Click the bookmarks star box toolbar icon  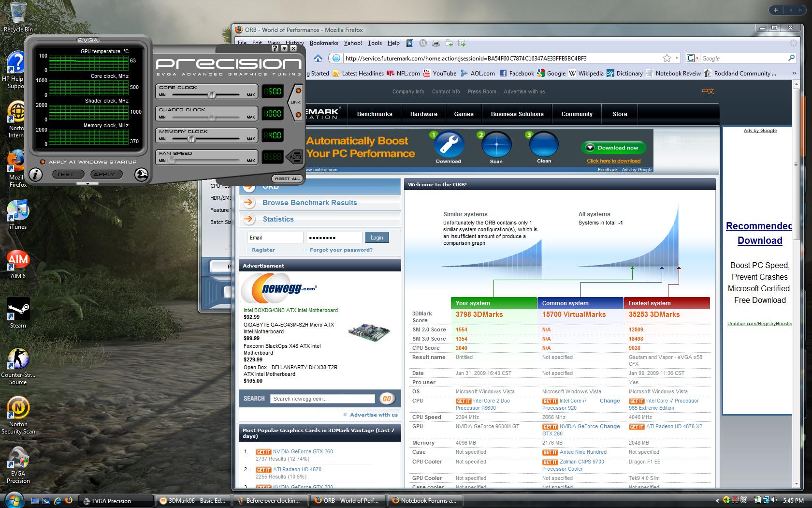[410, 43]
